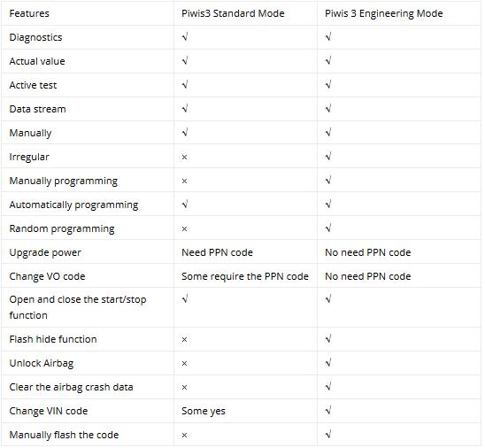The image size is (485, 448).
Task: Select the Piwis 3 Engineering Mode header
Action: tap(383, 13)
